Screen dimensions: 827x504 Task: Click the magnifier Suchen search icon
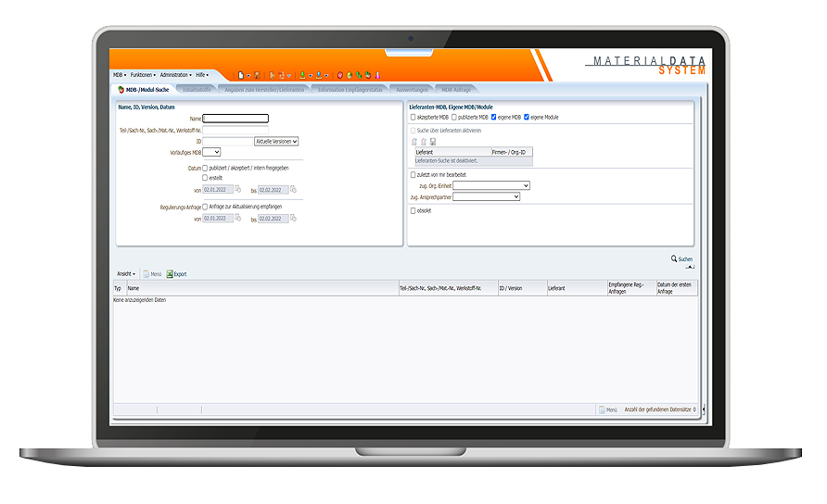tap(674, 259)
